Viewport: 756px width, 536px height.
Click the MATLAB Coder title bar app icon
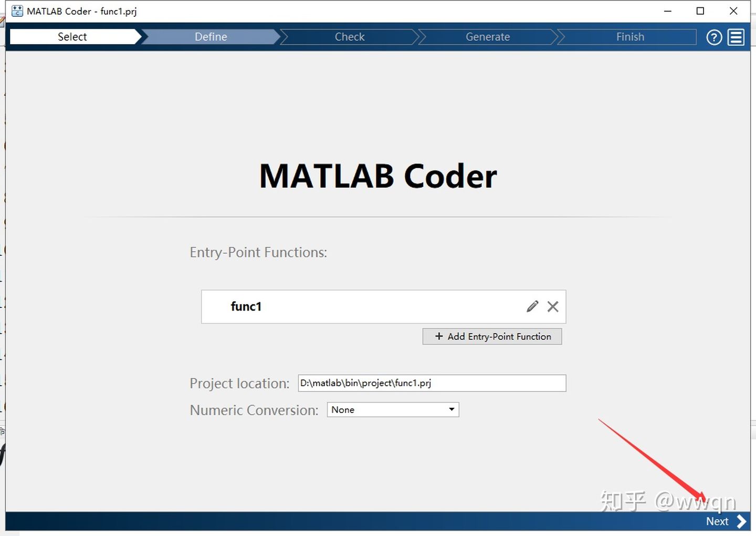pyautogui.click(x=17, y=11)
